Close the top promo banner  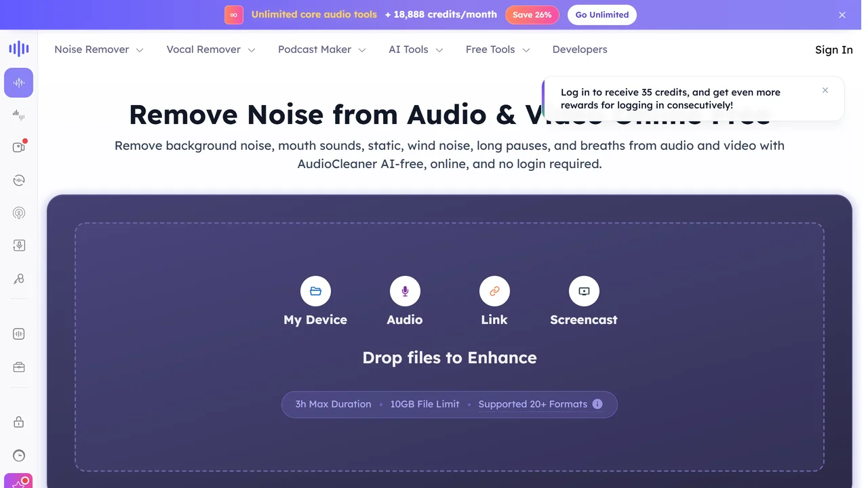pyautogui.click(x=842, y=15)
